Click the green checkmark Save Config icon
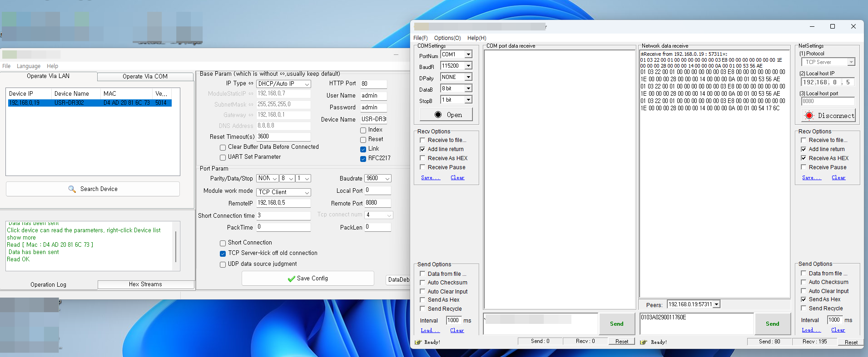 (x=291, y=279)
